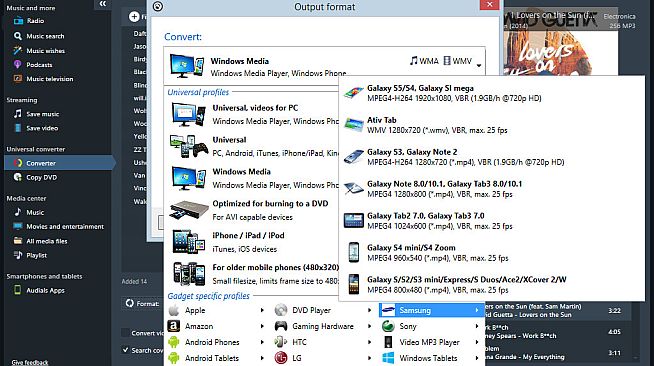Select Galaxy S/S2/S3 mini/Express profile

click(492, 285)
